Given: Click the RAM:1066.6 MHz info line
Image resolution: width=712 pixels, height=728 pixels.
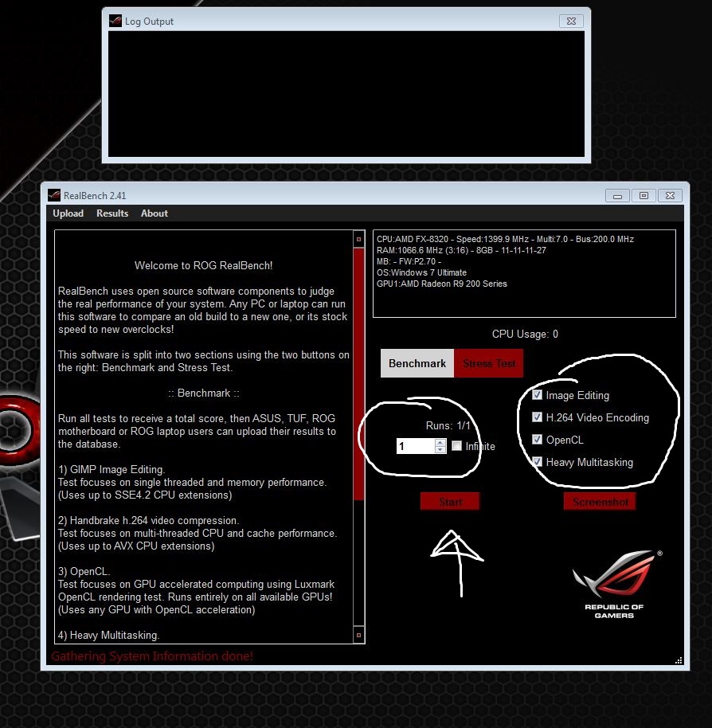Looking at the screenshot, I should pyautogui.click(x=461, y=250).
